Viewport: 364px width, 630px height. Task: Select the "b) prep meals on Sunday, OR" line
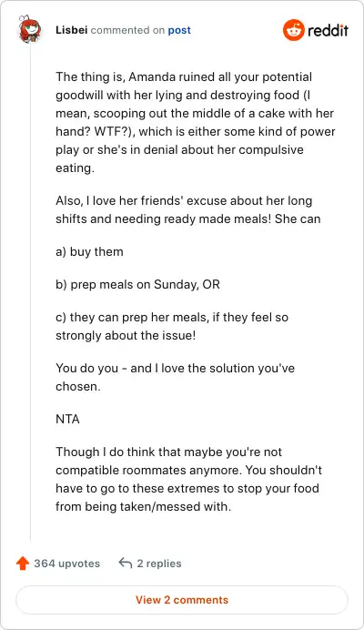point(137,284)
